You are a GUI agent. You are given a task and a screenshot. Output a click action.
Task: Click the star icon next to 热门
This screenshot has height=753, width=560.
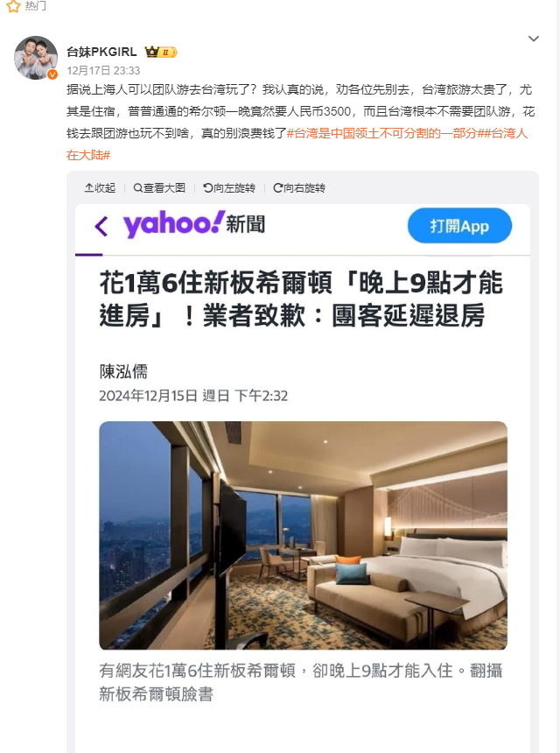tap(13, 6)
